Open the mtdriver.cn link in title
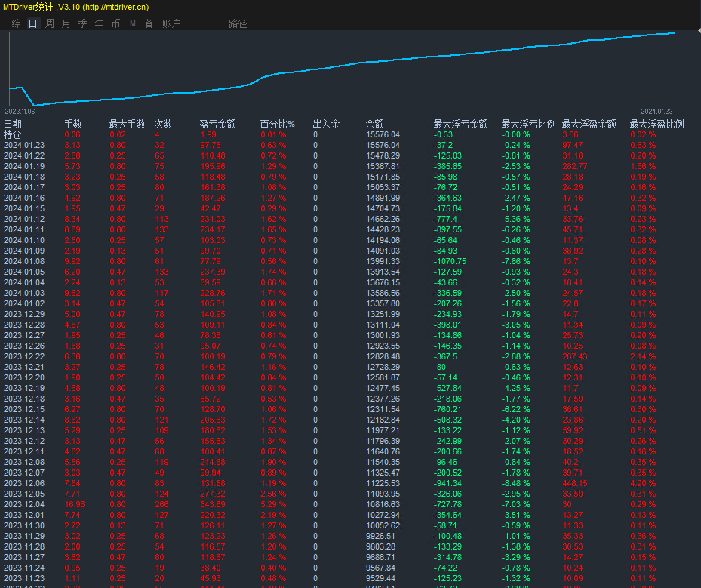701x588 pixels. pyautogui.click(x=115, y=7)
